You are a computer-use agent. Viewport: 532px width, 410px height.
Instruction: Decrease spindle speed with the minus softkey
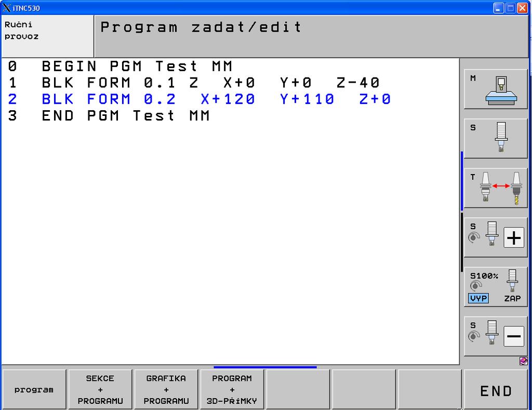click(x=496, y=336)
